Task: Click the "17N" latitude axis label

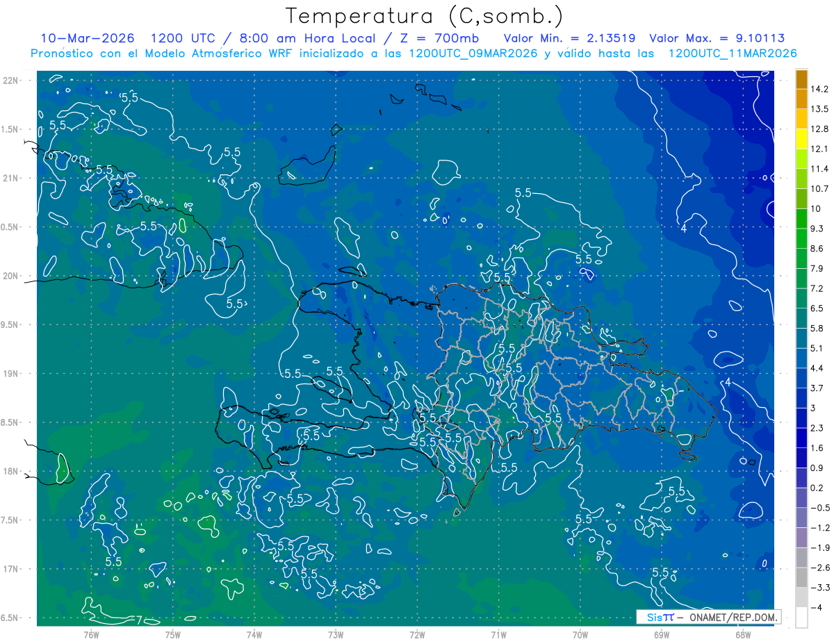Action: 11,570
